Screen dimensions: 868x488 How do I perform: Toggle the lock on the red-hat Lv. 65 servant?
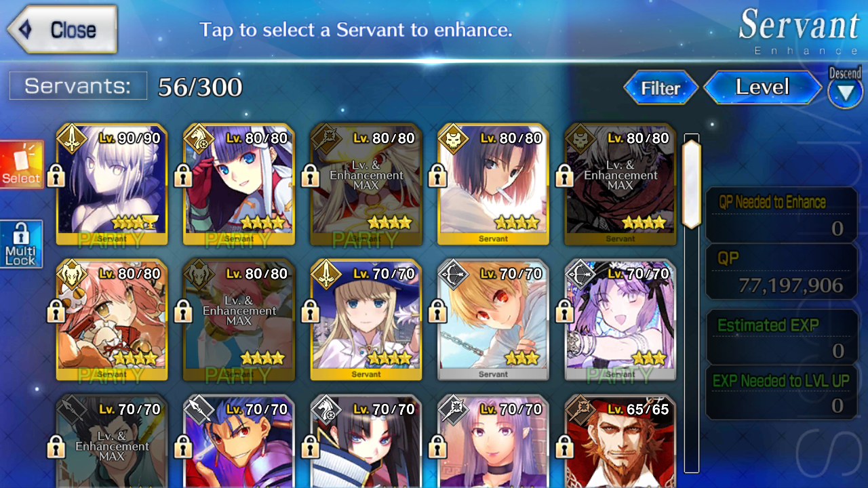point(566,447)
